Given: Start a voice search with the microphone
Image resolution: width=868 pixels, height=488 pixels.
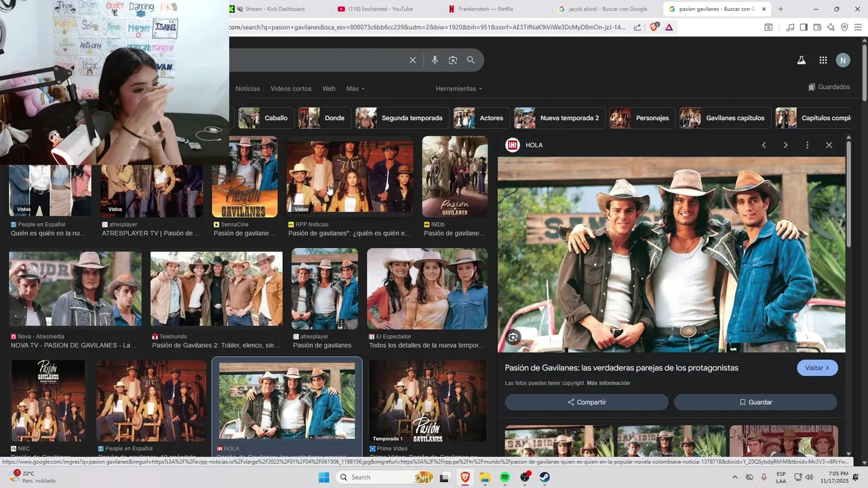Looking at the screenshot, I should (435, 60).
